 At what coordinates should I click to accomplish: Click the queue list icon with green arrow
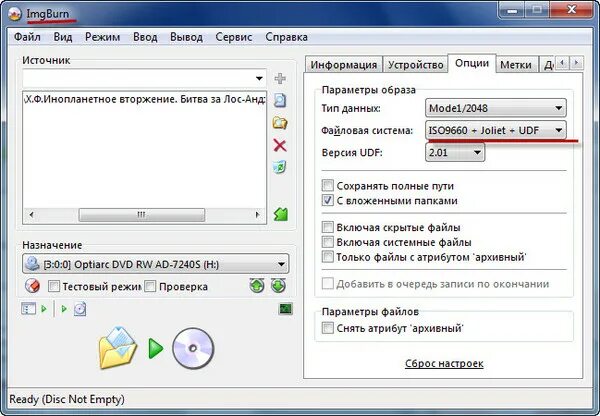34,308
